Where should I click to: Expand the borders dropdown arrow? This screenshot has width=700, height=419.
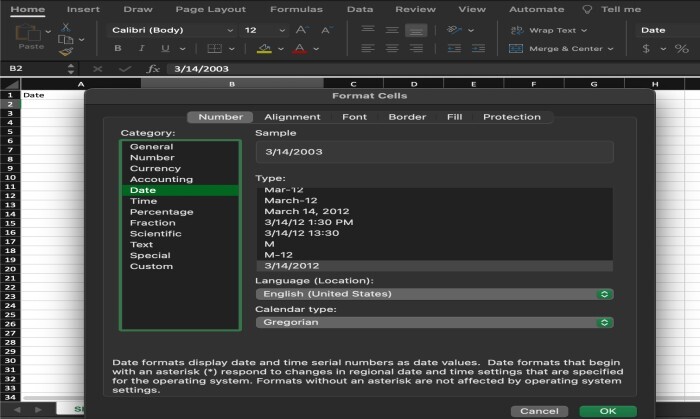click(x=232, y=49)
